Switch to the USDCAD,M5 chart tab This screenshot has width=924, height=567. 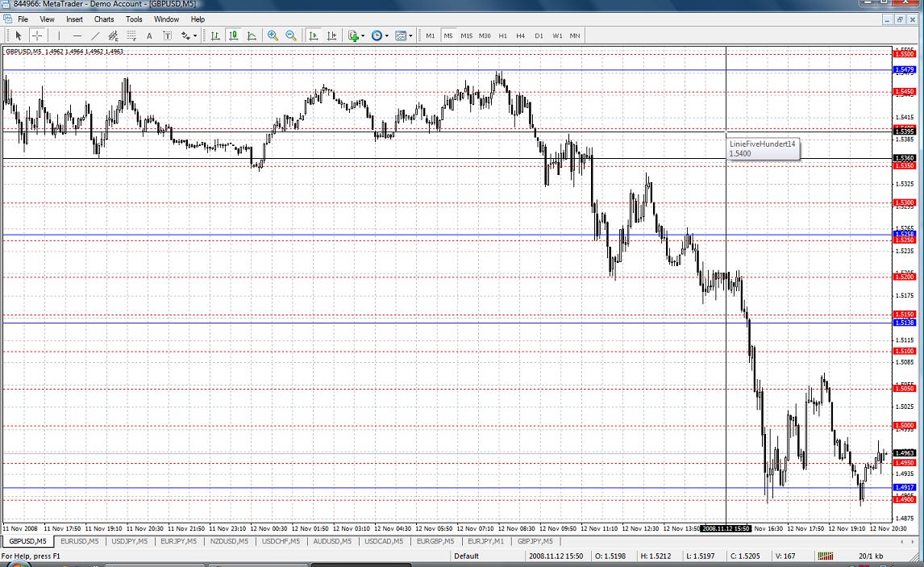(x=384, y=541)
